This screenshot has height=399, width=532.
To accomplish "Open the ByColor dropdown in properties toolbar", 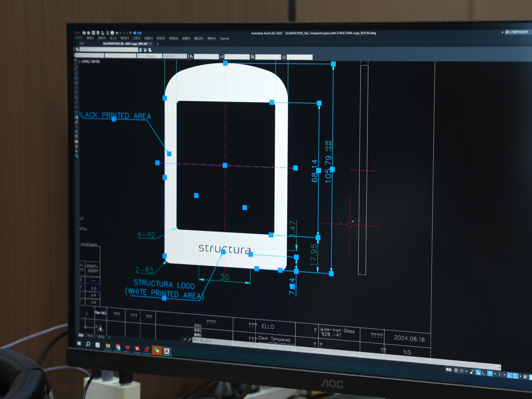I will coord(175,56).
